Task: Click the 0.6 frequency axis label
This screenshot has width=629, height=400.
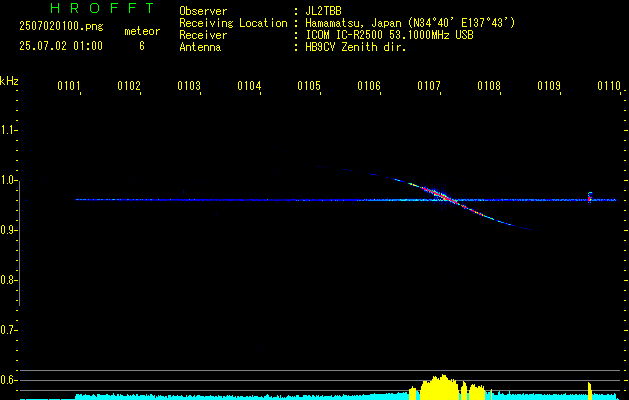Action: point(8,380)
